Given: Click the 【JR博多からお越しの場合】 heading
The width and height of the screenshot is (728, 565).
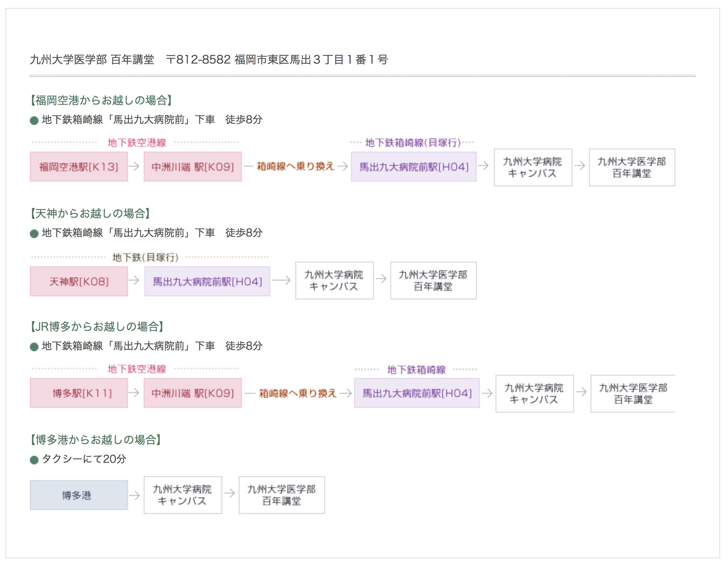Looking at the screenshot, I should [97, 327].
